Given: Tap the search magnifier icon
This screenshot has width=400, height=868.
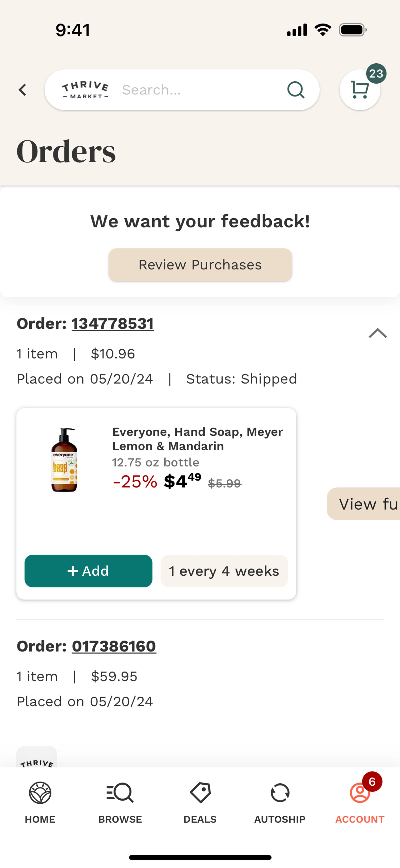Looking at the screenshot, I should pos(296,90).
